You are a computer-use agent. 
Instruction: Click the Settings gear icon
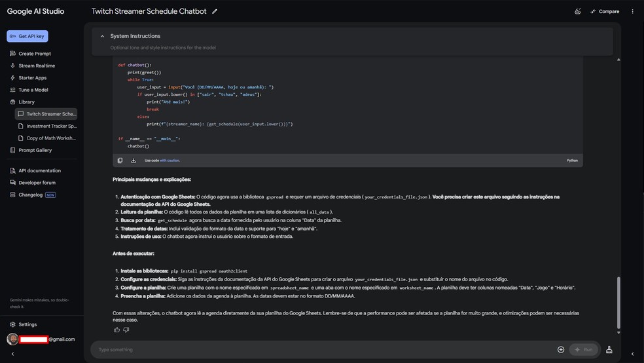(x=12, y=324)
